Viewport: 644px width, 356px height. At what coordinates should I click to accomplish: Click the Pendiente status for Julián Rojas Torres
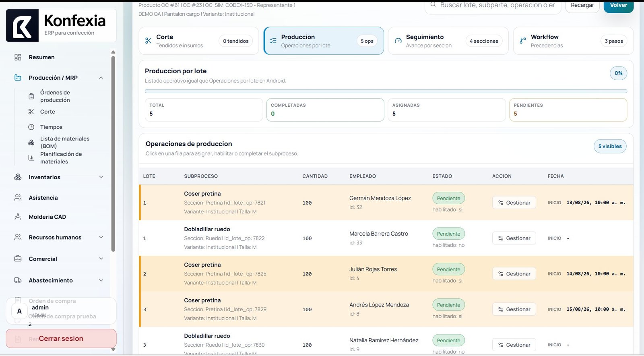[448, 269]
